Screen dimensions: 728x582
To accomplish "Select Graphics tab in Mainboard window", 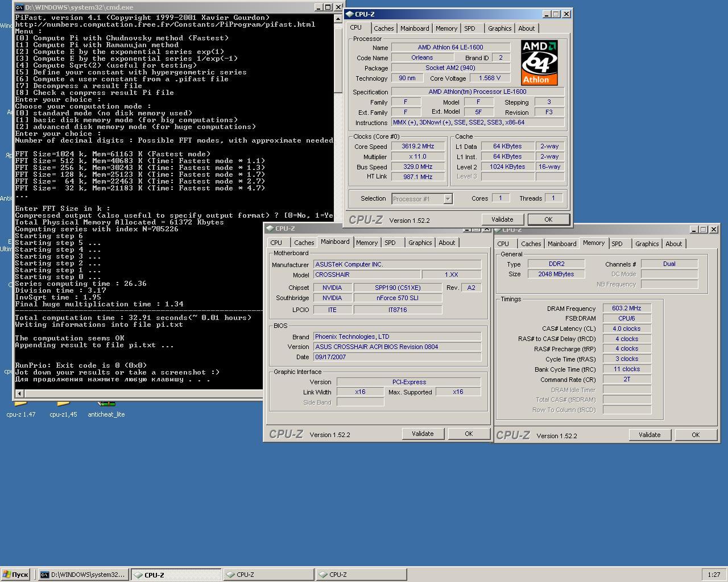I will pyautogui.click(x=420, y=243).
